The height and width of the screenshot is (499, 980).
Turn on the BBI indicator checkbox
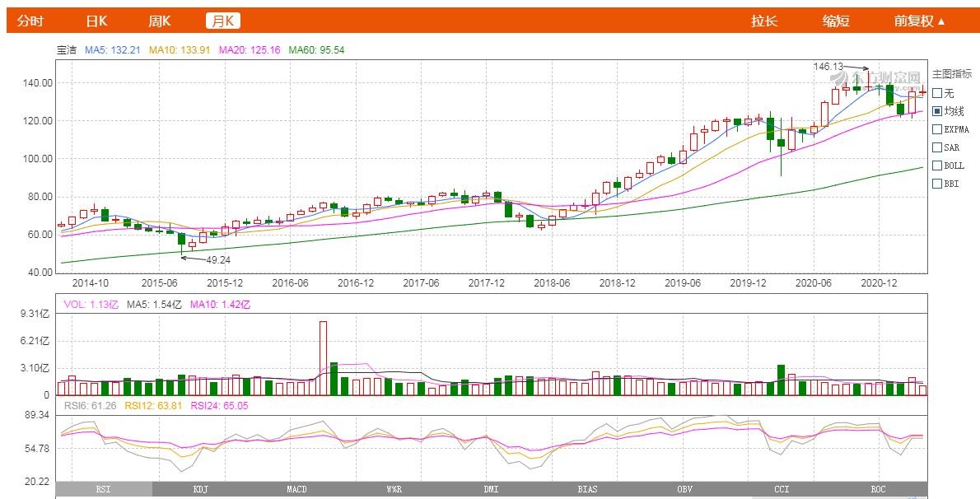[x=937, y=184]
